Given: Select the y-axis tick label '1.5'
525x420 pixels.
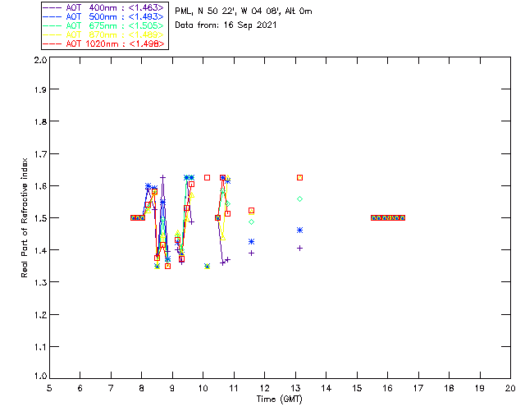Looking at the screenshot, I should [x=40, y=218].
